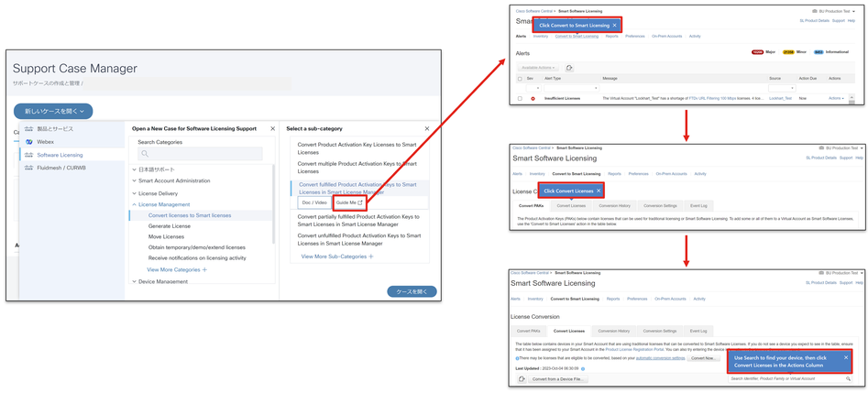Click the blue Informational alerts count badge
This screenshot has height=393, width=868.
pos(819,52)
